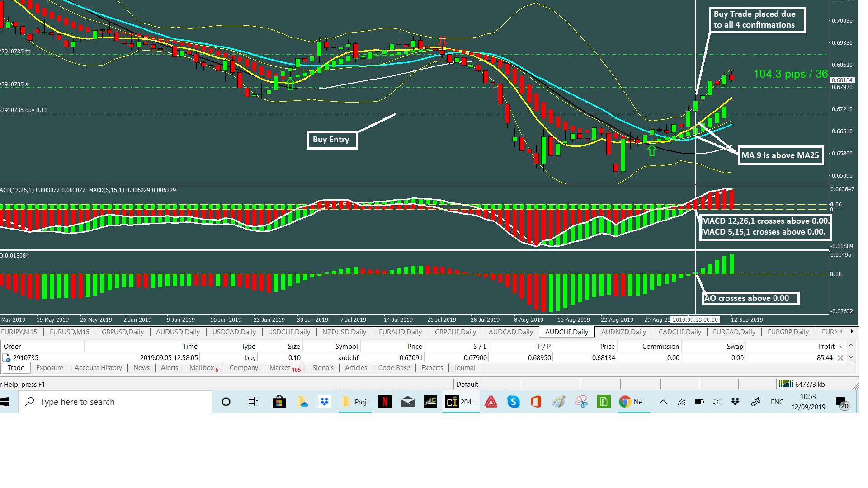Open USDCAD,Daily chart tab
Image resolution: width=868 pixels, height=488 pixels.
(x=234, y=332)
